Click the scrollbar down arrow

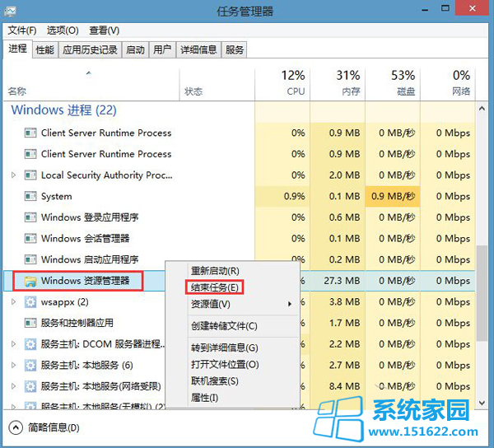point(482,403)
